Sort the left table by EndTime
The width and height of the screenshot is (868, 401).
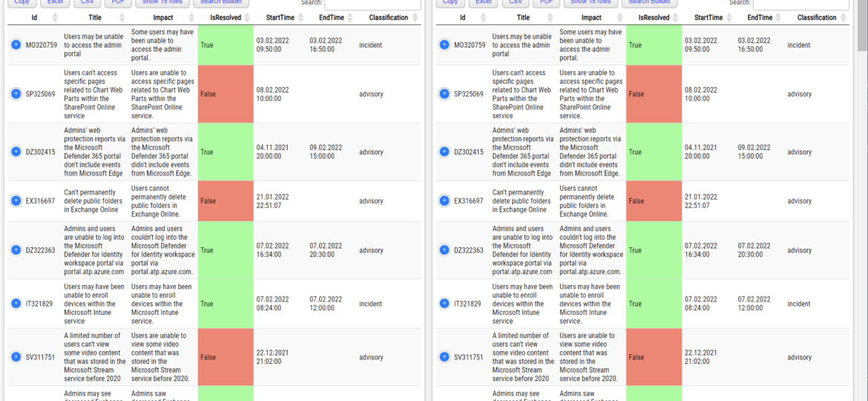coord(332,18)
